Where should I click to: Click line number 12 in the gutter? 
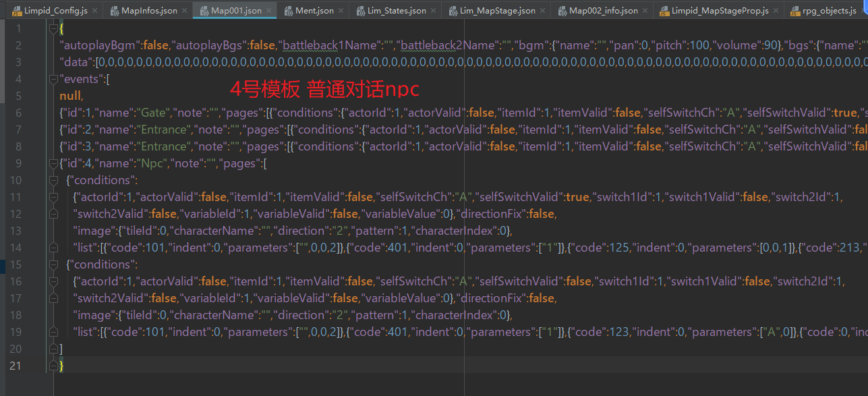click(x=16, y=214)
